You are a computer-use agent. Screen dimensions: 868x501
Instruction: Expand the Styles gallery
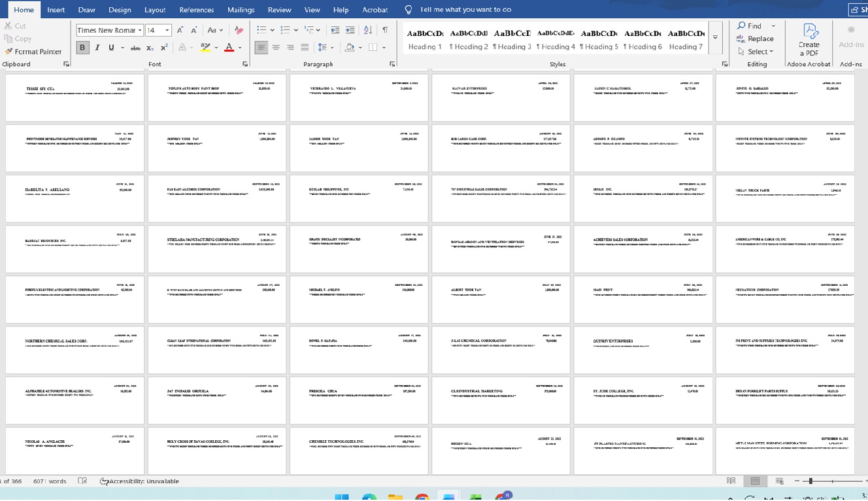(716, 38)
